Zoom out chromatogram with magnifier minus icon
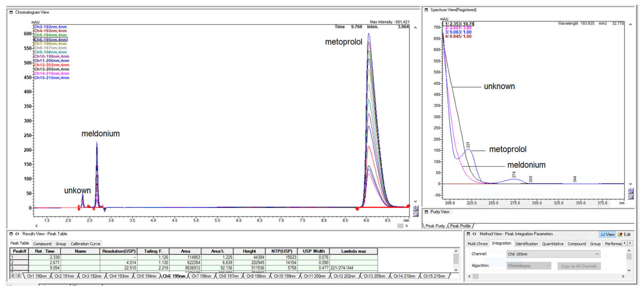The height and width of the screenshot is (291, 644). (x=416, y=214)
